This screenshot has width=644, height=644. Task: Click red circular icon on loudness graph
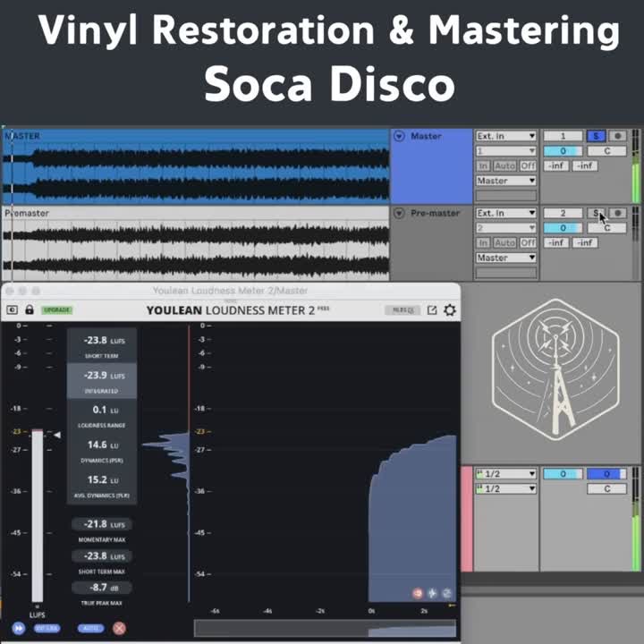418,593
